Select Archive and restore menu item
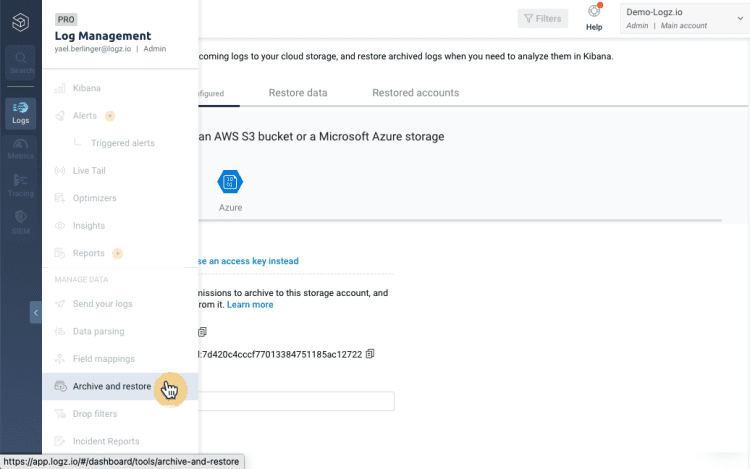Screen dimensions: 750x469 click(112, 386)
